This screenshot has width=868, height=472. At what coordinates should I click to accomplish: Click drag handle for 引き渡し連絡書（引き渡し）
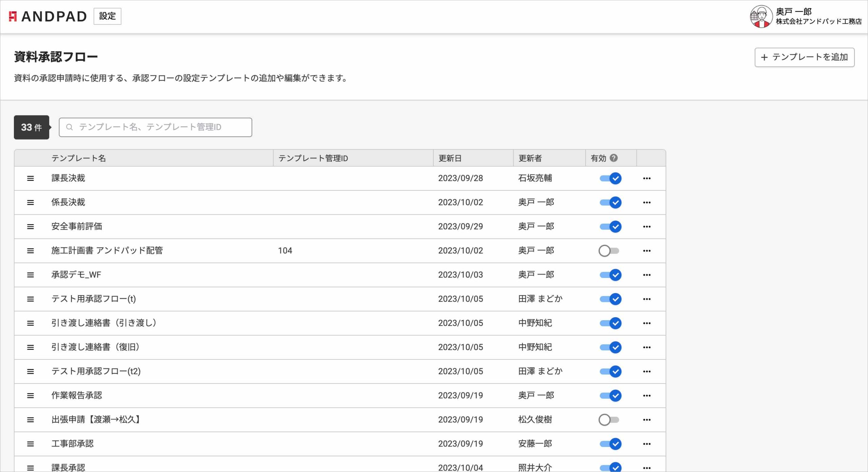tap(31, 323)
